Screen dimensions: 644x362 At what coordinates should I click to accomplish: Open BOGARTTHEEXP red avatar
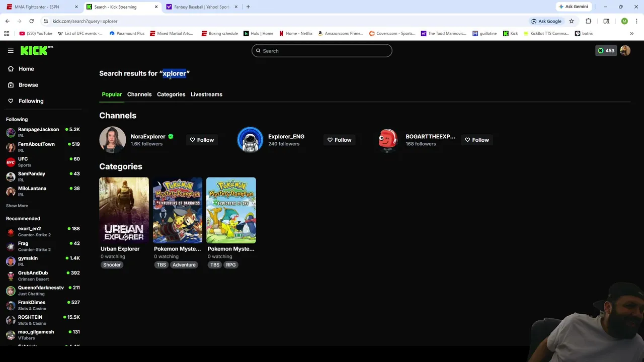click(x=387, y=140)
